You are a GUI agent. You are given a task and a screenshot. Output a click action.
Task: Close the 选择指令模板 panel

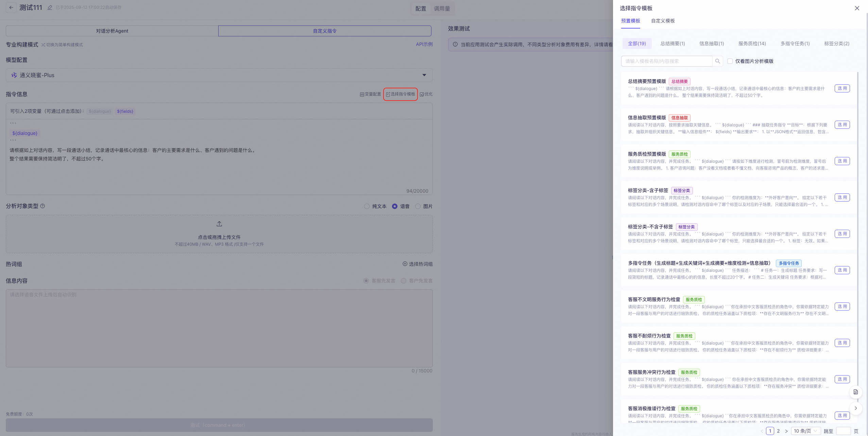(857, 8)
